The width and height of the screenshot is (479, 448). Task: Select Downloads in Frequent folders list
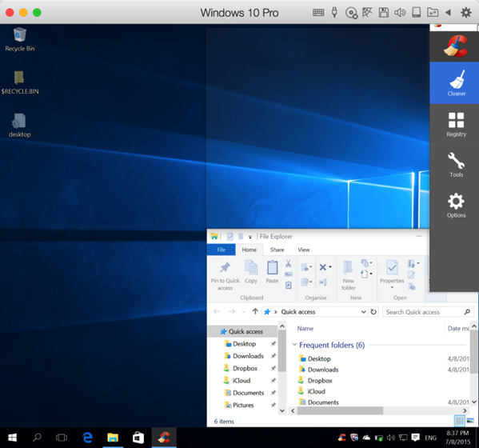pyautogui.click(x=323, y=370)
